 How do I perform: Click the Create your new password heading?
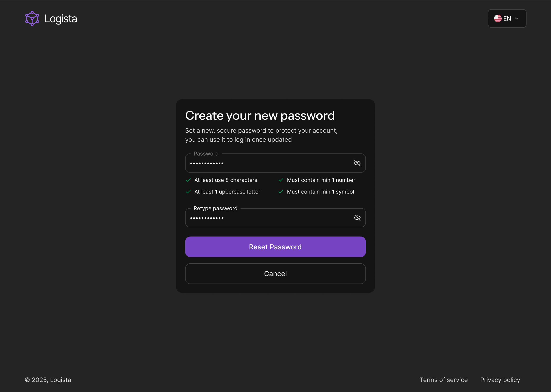coord(260,116)
